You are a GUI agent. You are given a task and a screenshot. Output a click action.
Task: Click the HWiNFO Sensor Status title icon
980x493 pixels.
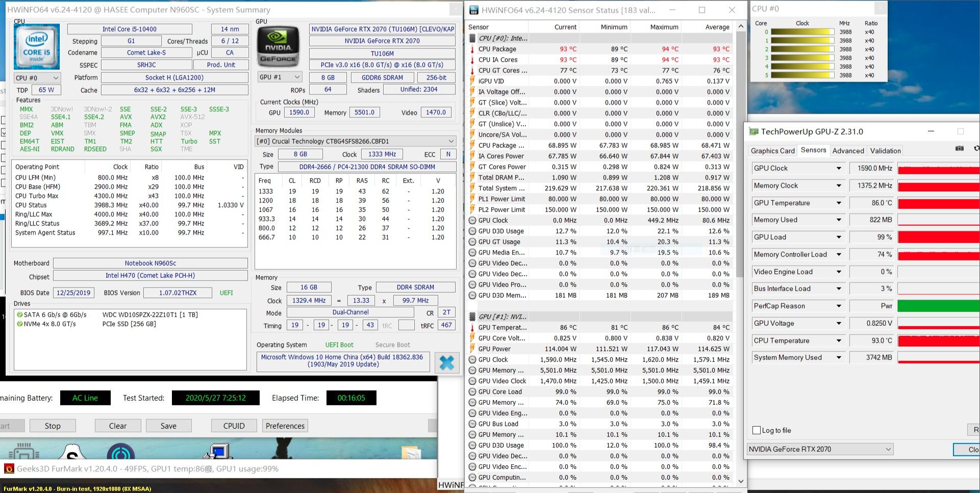(474, 10)
